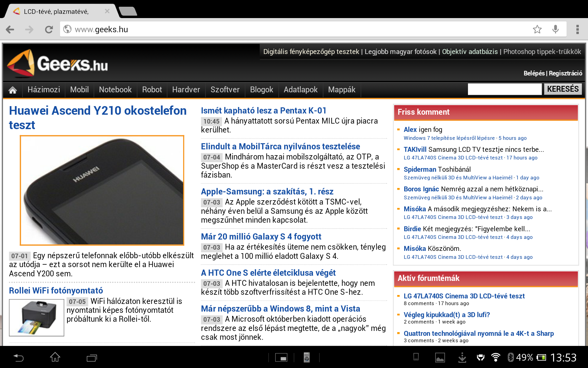The width and height of the screenshot is (588, 368).
Task: Open Huawei Ascend Y210 phone image
Action: [102, 190]
